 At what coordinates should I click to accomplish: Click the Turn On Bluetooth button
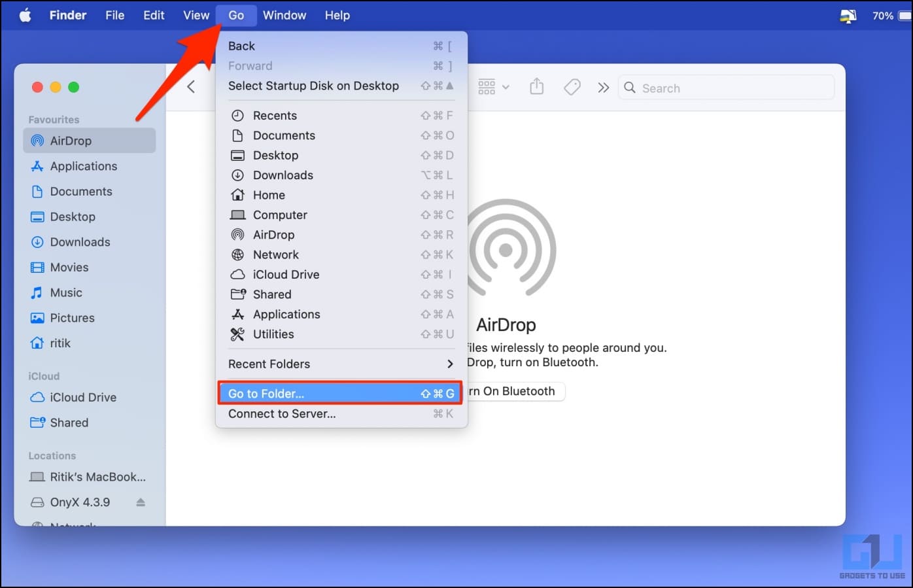[x=515, y=391]
